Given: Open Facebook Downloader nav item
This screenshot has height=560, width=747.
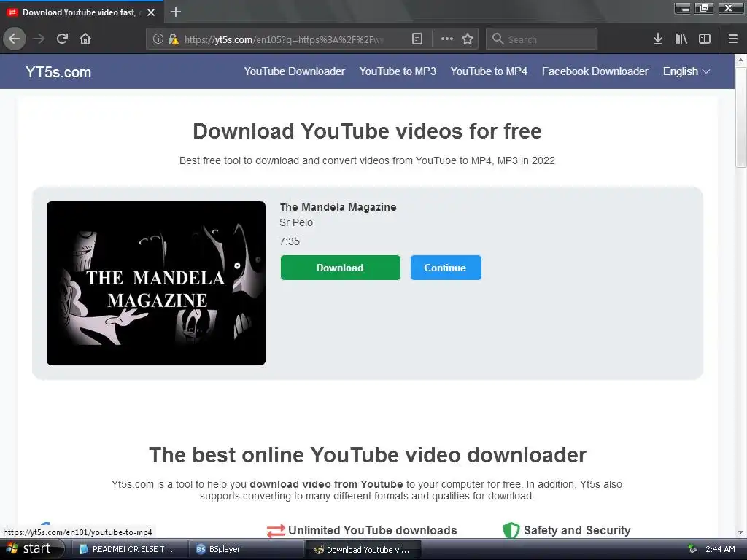Looking at the screenshot, I should (595, 71).
